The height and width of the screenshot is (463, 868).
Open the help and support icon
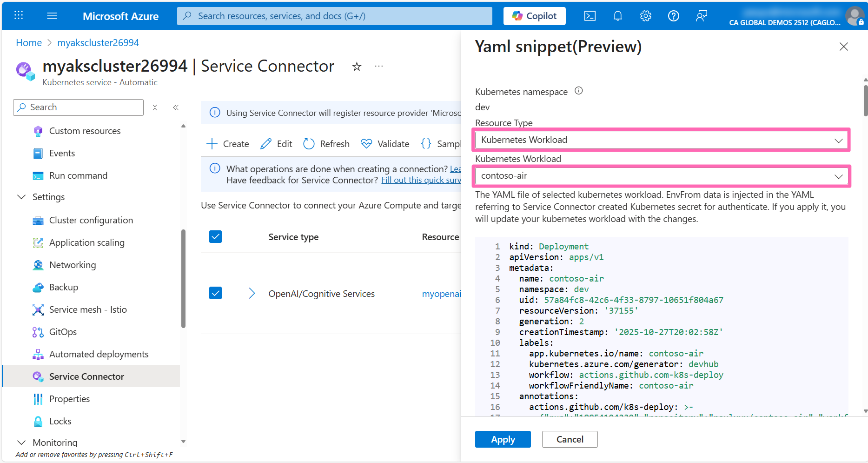click(x=673, y=15)
